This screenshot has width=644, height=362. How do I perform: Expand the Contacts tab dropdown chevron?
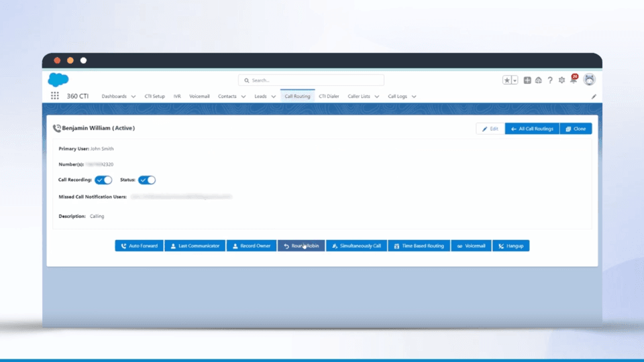click(244, 97)
